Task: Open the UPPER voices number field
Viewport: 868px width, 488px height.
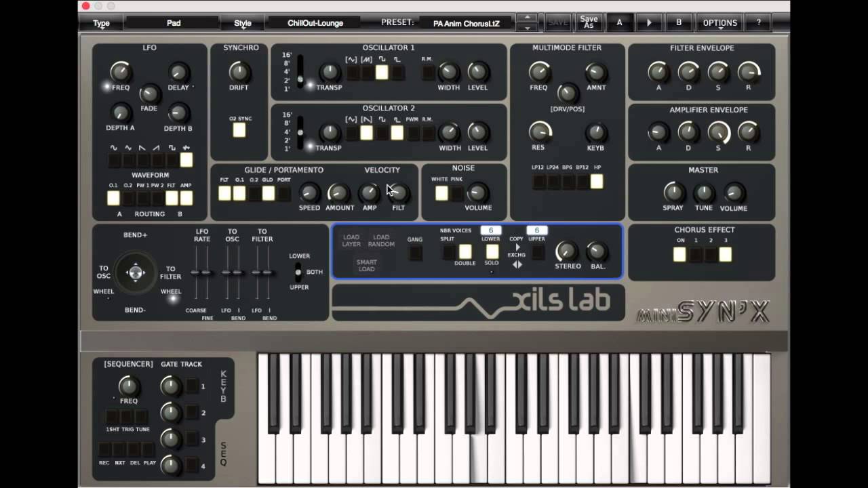Action: coord(537,230)
